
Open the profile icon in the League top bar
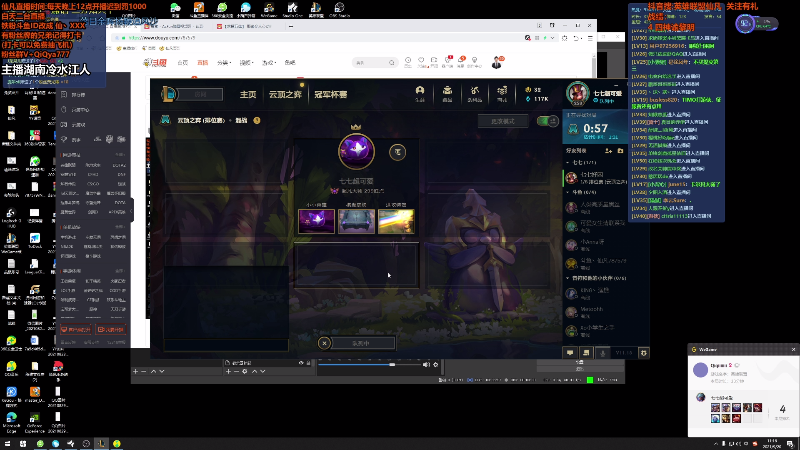tap(420, 93)
